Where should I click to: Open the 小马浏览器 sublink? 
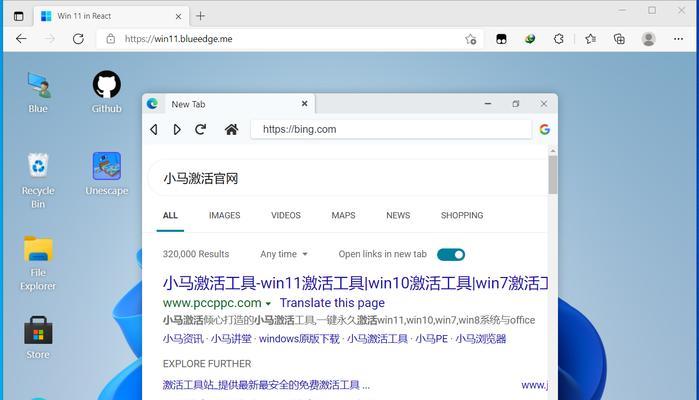click(481, 339)
